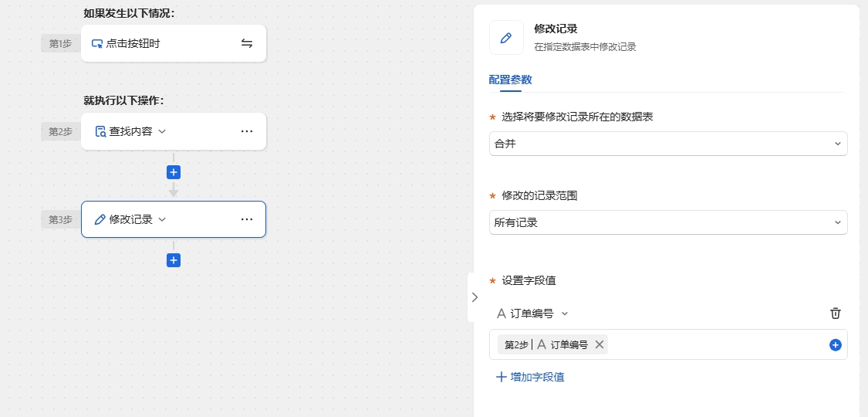Collapse the right configuration panel with arrow

tap(475, 297)
